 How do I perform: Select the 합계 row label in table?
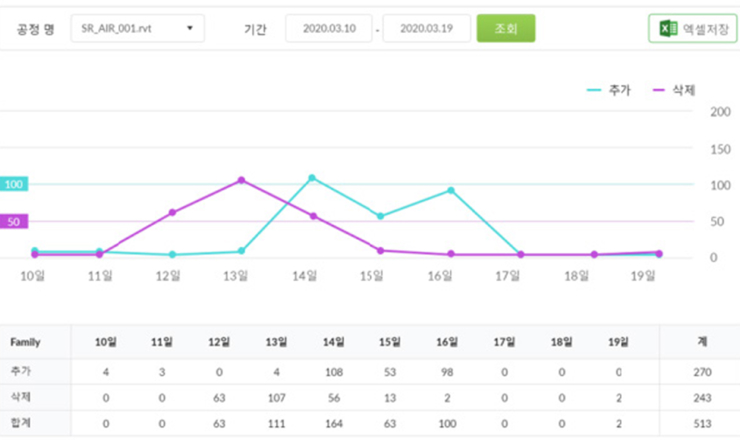point(21,423)
